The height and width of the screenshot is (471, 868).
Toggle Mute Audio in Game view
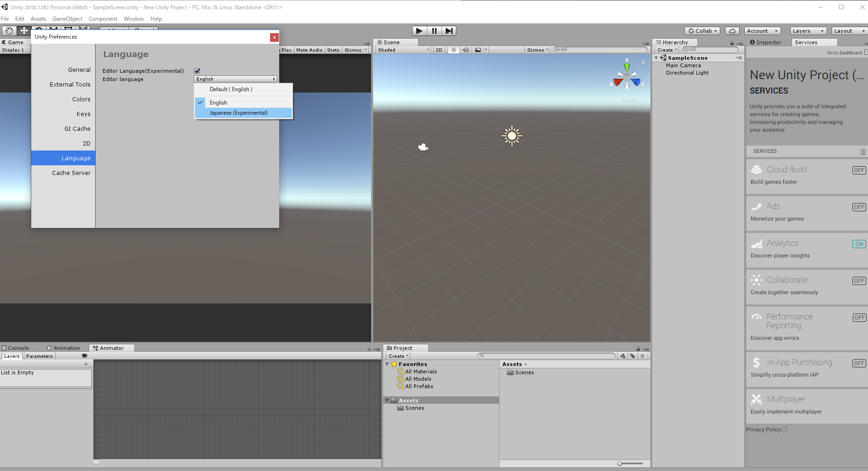pos(309,50)
